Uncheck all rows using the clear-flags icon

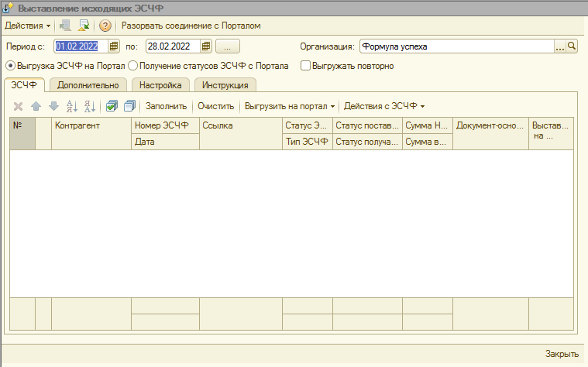tap(129, 106)
